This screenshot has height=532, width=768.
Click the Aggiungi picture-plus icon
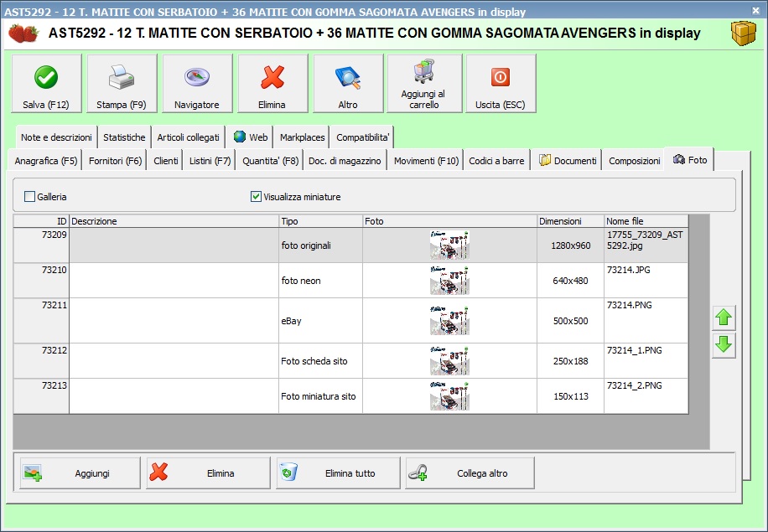(x=33, y=473)
